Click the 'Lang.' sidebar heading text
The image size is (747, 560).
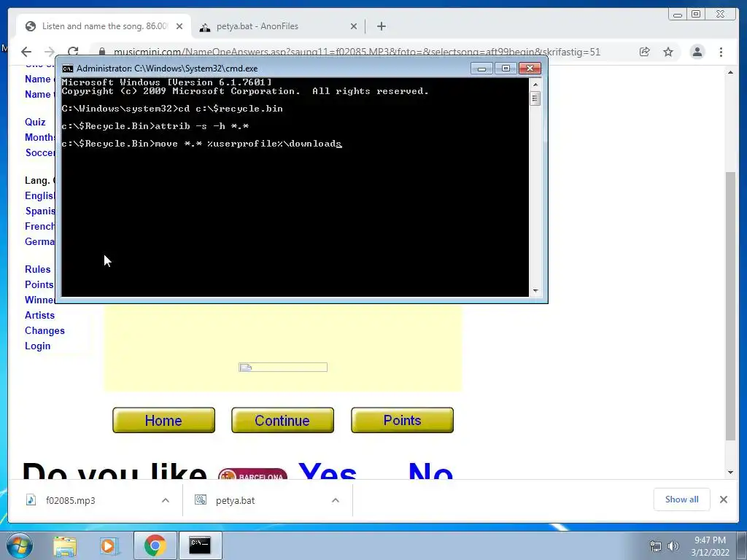(37, 181)
